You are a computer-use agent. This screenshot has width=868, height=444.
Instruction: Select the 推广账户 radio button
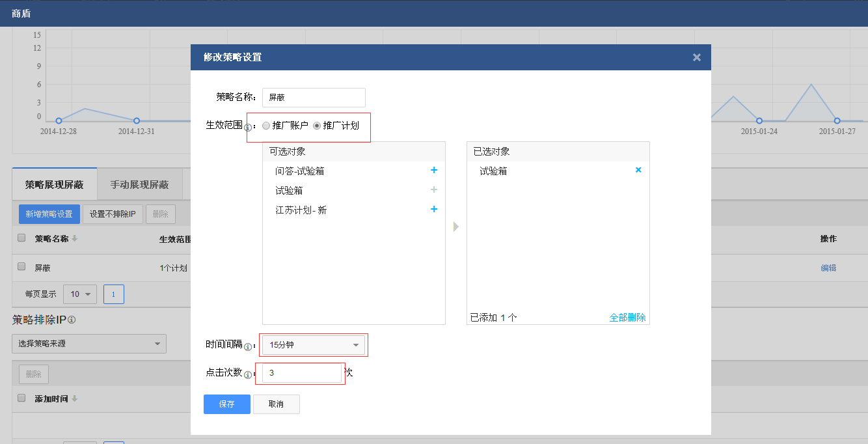(266, 126)
